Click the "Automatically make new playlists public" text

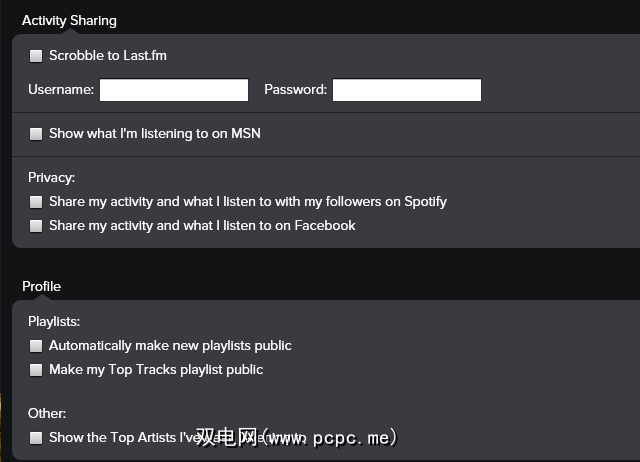[x=170, y=346]
